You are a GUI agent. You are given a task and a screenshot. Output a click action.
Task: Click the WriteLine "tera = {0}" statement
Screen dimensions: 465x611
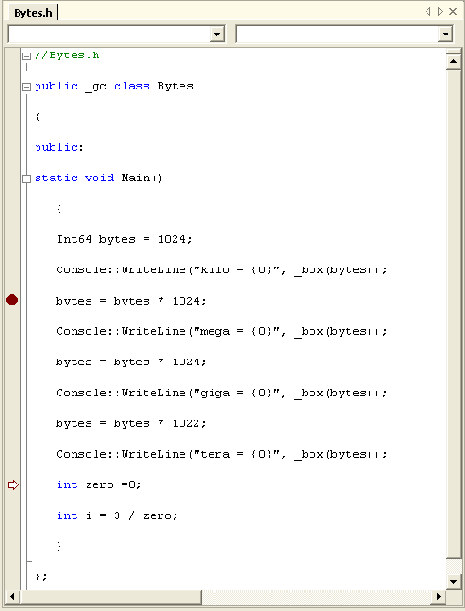click(222, 454)
